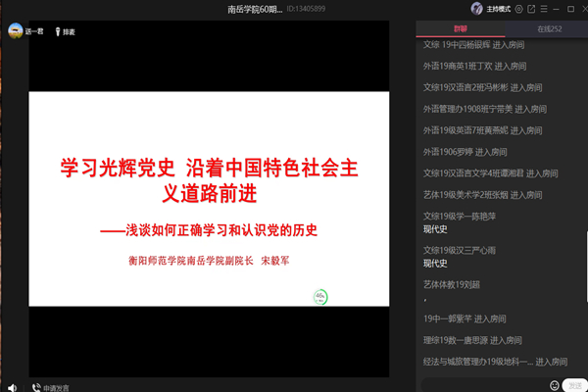
Task: Switch to the 群聊 tab
Action: coord(461,30)
